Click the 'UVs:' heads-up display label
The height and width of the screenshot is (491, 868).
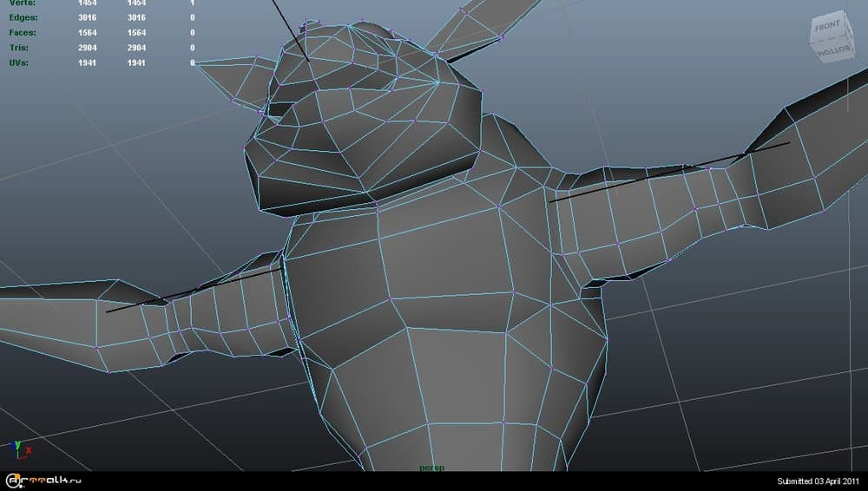point(19,62)
